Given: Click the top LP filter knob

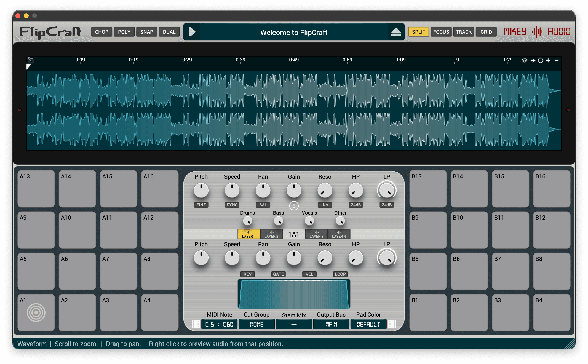Looking at the screenshot, I should point(387,190).
